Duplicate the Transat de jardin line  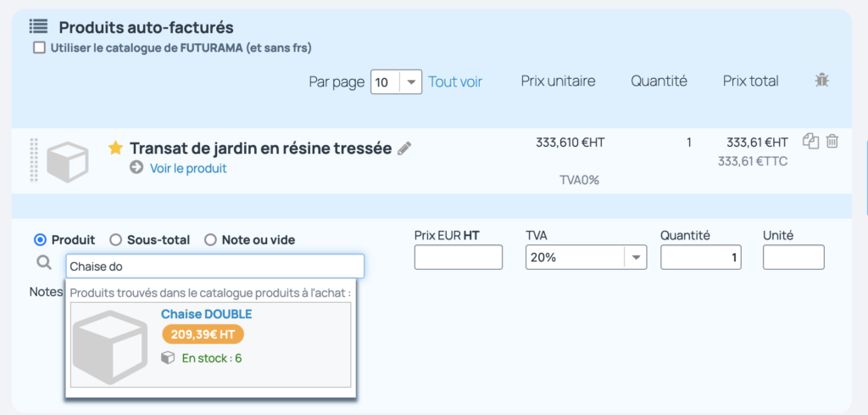pos(810,141)
